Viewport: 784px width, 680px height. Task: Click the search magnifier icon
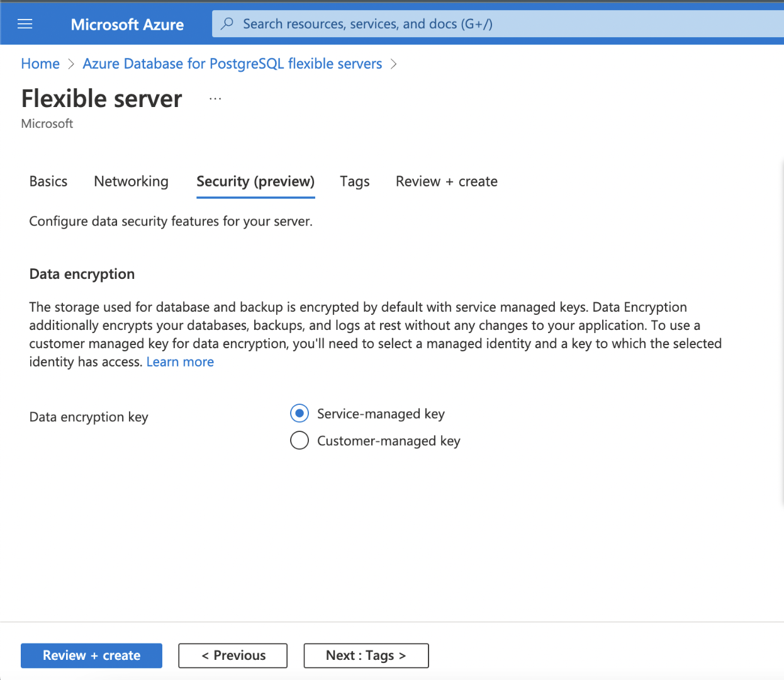tap(227, 24)
